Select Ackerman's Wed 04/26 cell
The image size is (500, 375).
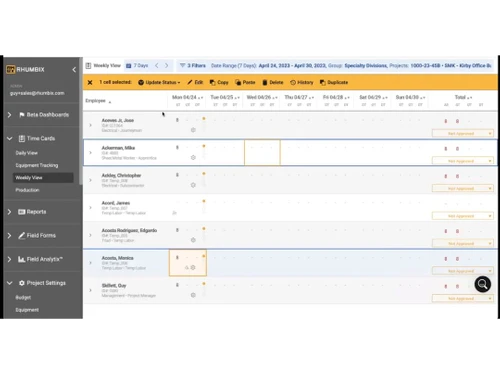(x=262, y=153)
